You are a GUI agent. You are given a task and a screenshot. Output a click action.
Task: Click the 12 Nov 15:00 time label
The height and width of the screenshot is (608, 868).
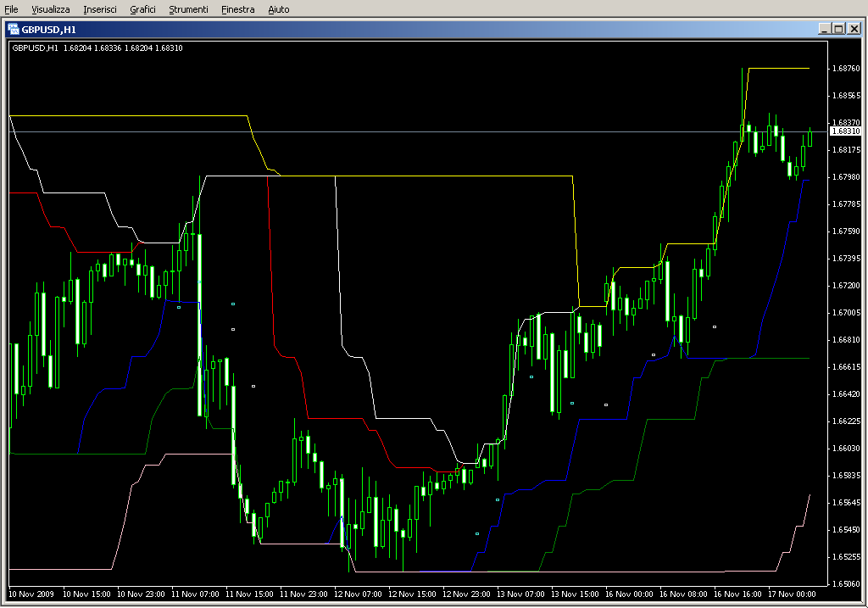(x=412, y=594)
